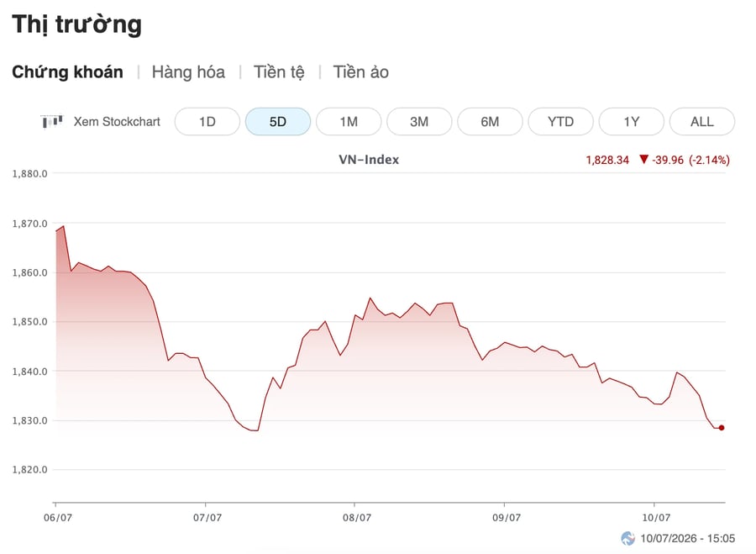Click the 1,850.0 y-axis label
Image resolution: width=756 pixels, height=554 pixels.
tap(30, 322)
